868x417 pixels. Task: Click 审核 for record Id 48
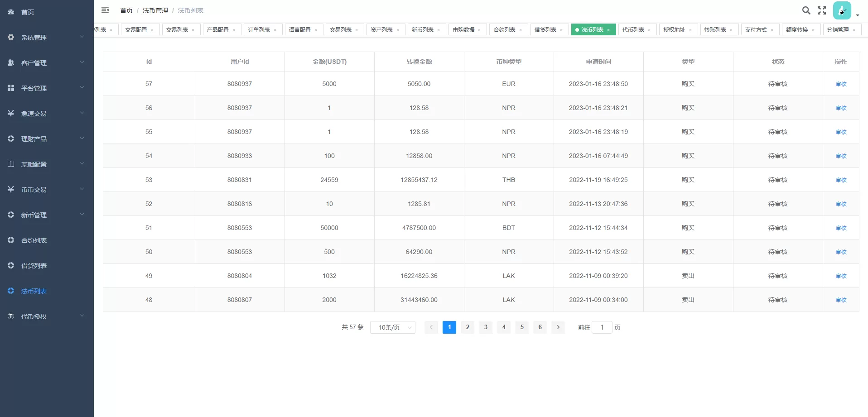841,300
